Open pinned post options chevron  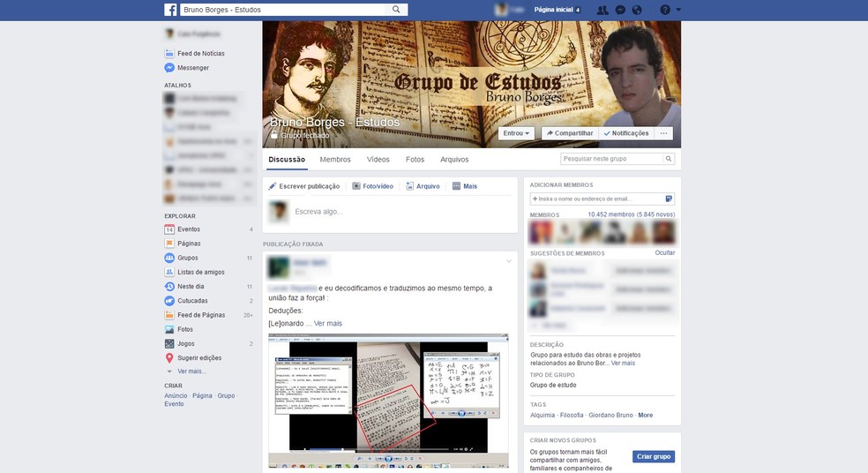point(509,261)
